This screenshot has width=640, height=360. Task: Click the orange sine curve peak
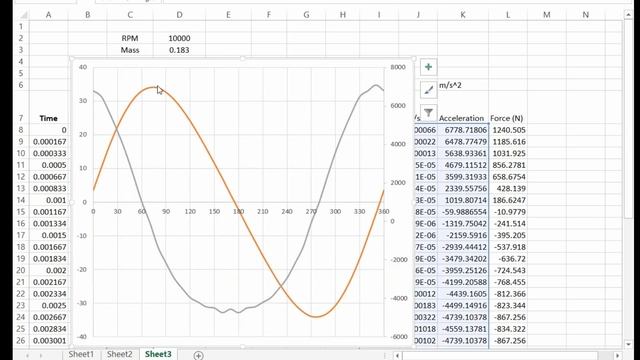[x=153, y=87]
